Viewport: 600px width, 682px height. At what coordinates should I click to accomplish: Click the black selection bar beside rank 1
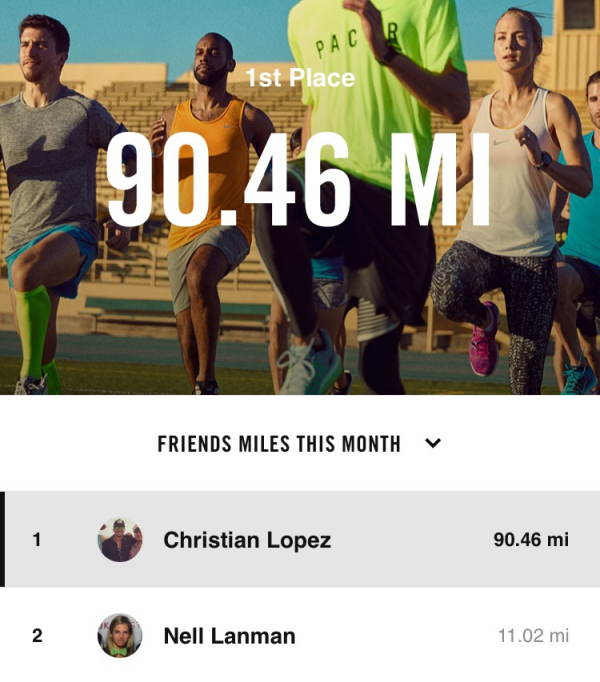[x=3, y=539]
